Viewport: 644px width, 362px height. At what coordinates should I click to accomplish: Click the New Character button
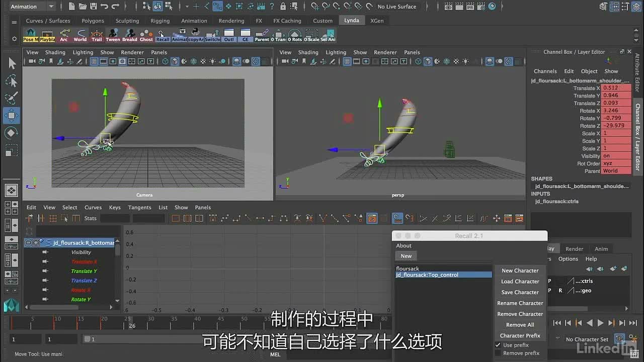[x=520, y=270]
